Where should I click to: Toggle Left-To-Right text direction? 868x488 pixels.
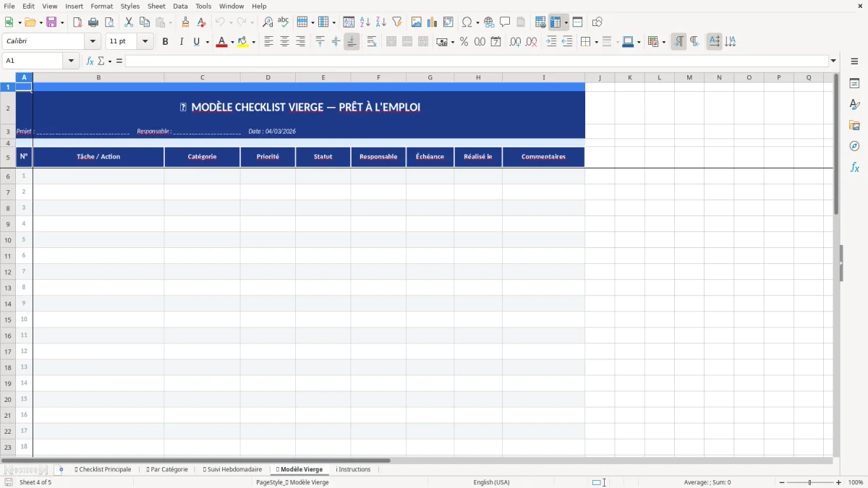[678, 42]
